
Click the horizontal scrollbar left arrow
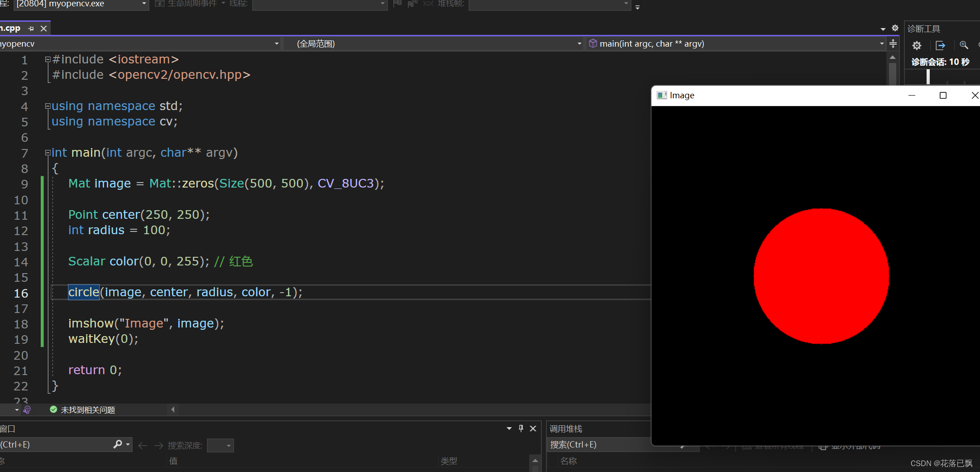coord(172,409)
